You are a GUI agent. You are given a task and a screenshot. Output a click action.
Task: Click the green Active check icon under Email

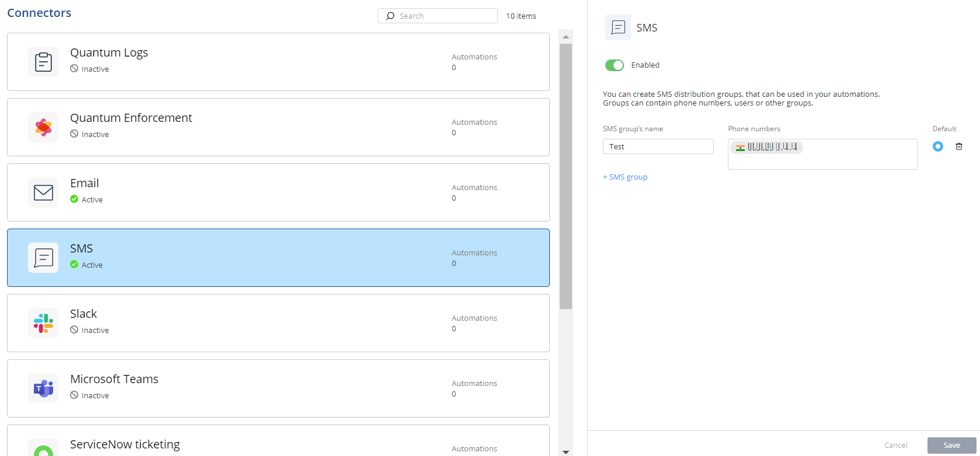74,199
